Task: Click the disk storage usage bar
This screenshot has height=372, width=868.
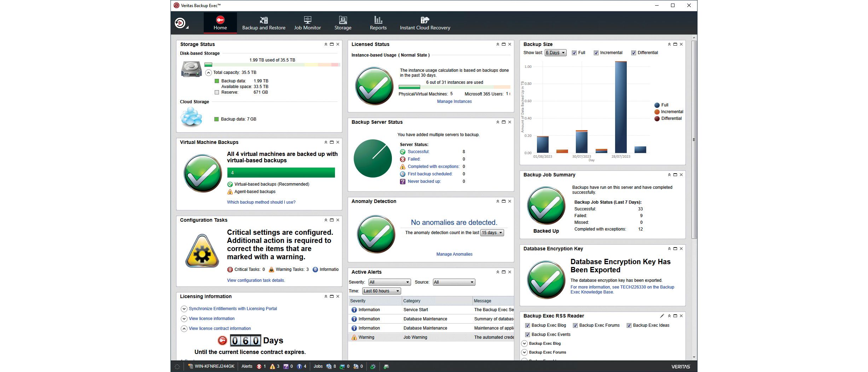Action: click(272, 65)
